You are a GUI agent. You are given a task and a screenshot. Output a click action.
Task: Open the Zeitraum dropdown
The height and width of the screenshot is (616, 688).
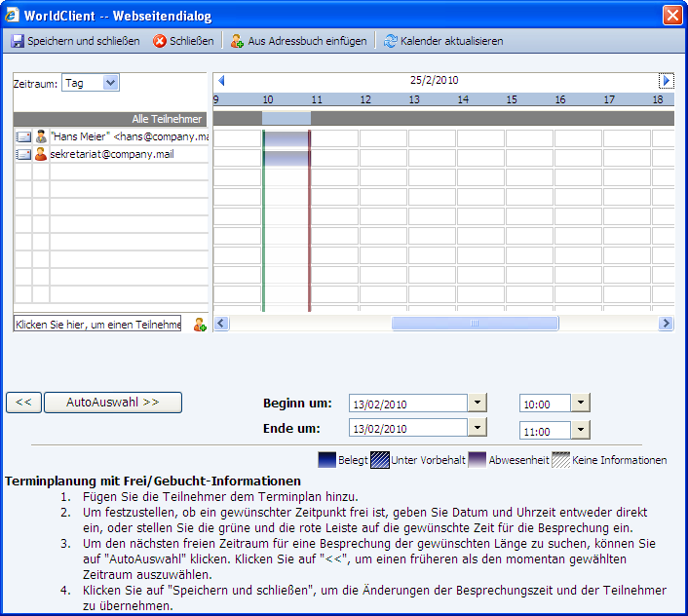[x=110, y=83]
